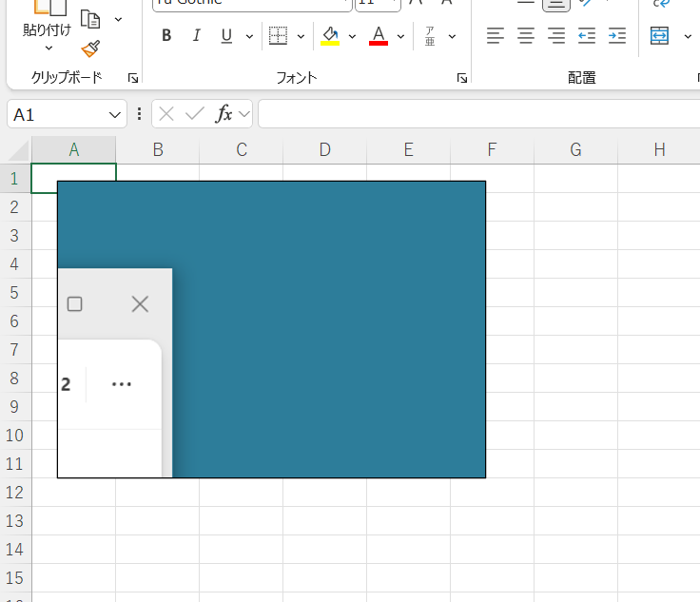Increase indent icon
Viewport: 700px width, 602px height.
[x=617, y=36]
